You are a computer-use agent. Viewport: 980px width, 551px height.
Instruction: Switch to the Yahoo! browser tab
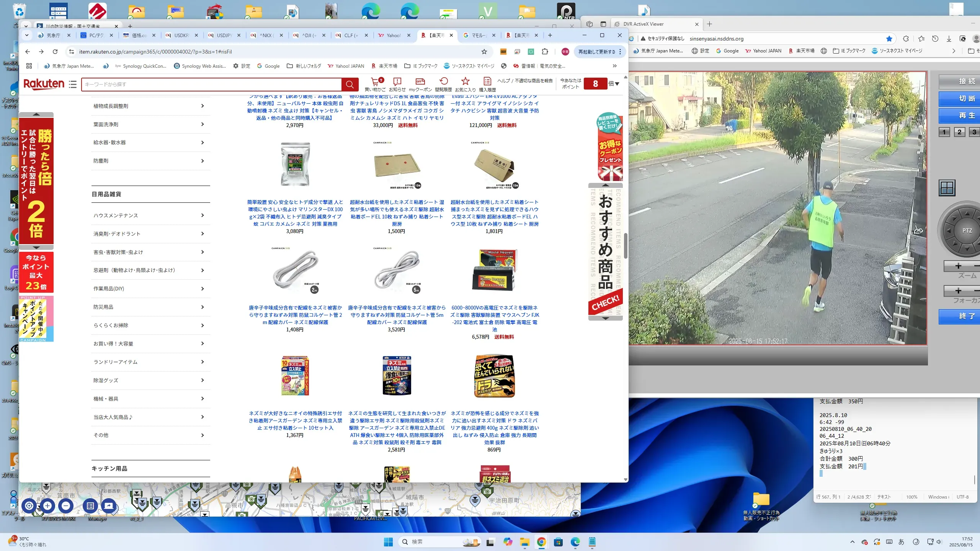tap(393, 35)
